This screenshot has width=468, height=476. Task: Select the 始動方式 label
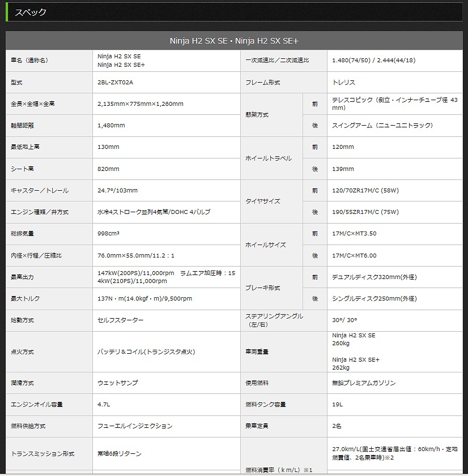coord(22,320)
